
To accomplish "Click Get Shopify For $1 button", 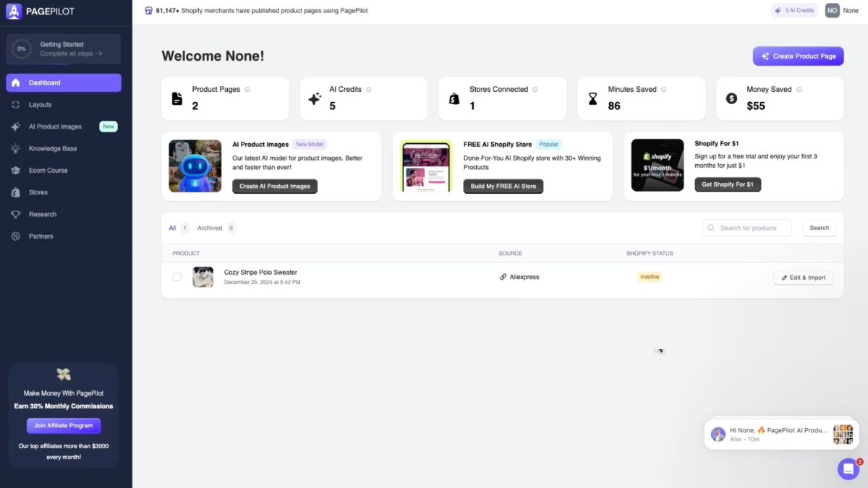I will (x=728, y=184).
